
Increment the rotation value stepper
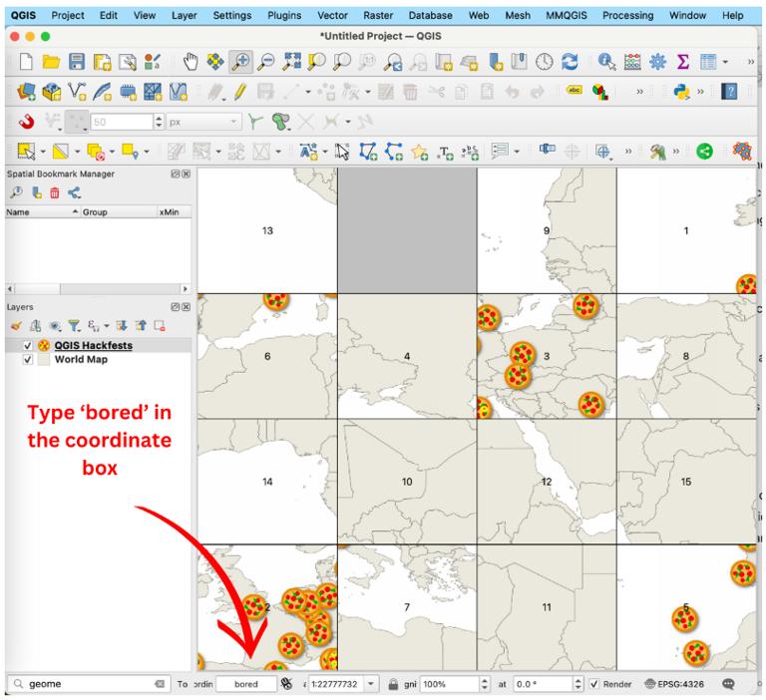point(577,680)
